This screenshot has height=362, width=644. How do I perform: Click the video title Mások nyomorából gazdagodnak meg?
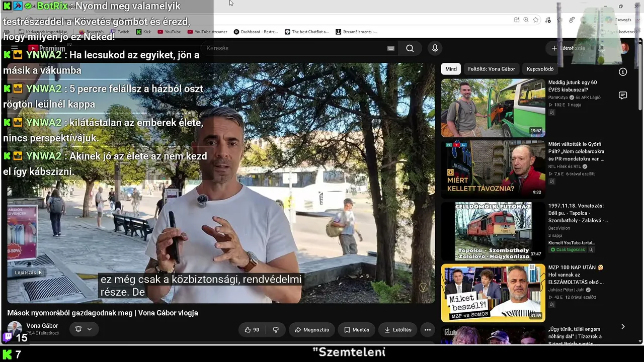click(x=103, y=313)
